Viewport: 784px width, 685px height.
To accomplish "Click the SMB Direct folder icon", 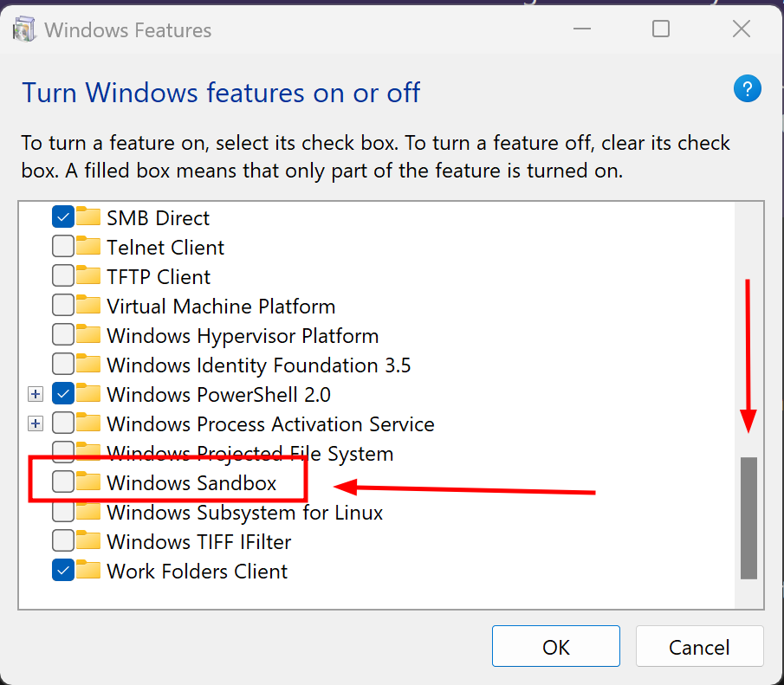I will (x=88, y=216).
